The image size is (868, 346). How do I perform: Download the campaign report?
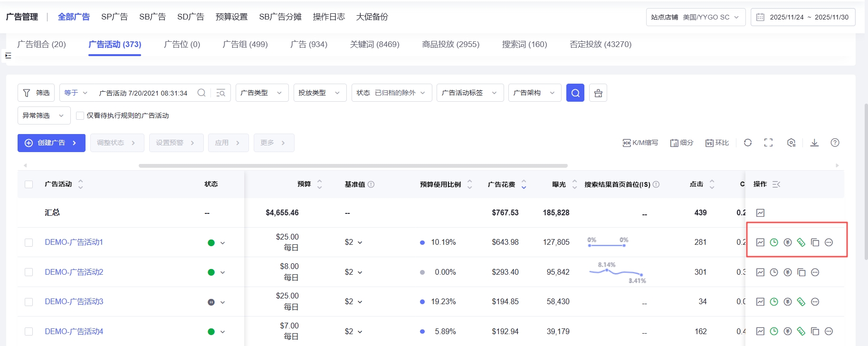point(814,143)
